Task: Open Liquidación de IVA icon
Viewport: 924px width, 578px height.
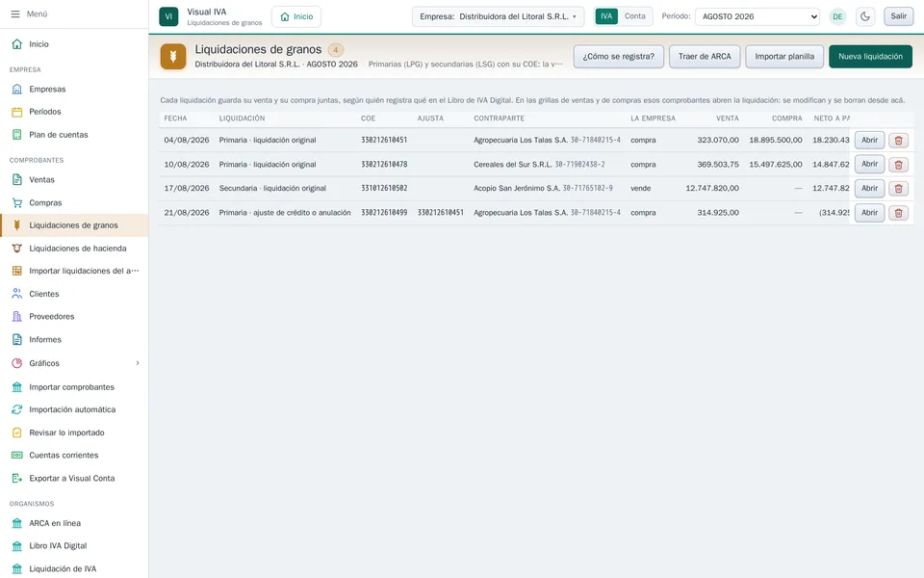Action: [x=17, y=569]
